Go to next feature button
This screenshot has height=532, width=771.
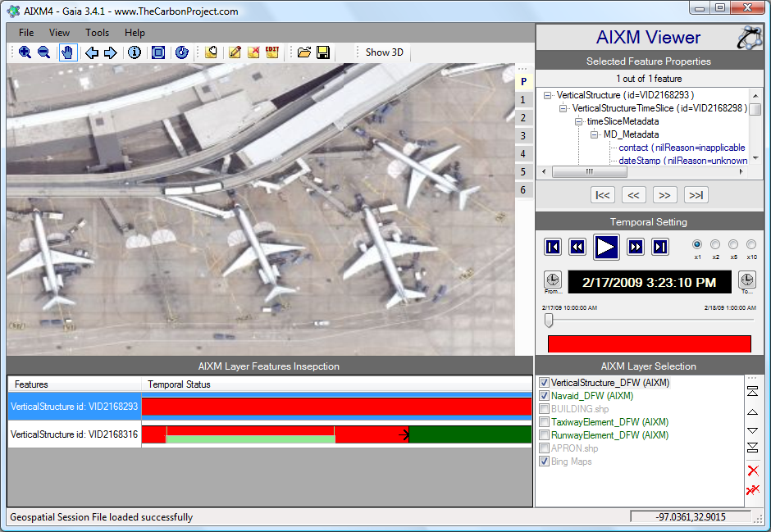coord(665,195)
